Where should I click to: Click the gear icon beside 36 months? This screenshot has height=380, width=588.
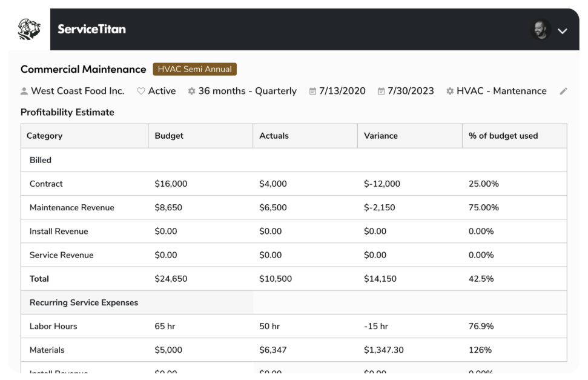191,92
